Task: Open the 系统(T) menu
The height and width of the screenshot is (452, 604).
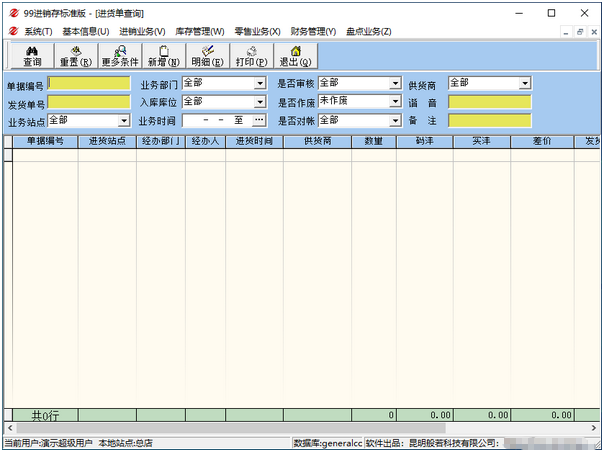Action: 38,32
